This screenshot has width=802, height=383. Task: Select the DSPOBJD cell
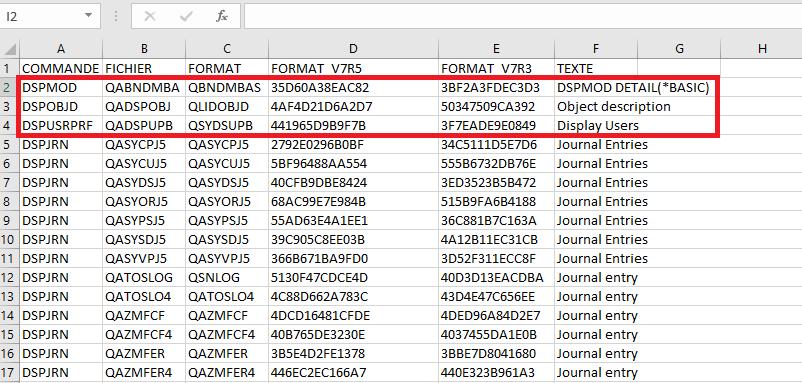point(61,106)
